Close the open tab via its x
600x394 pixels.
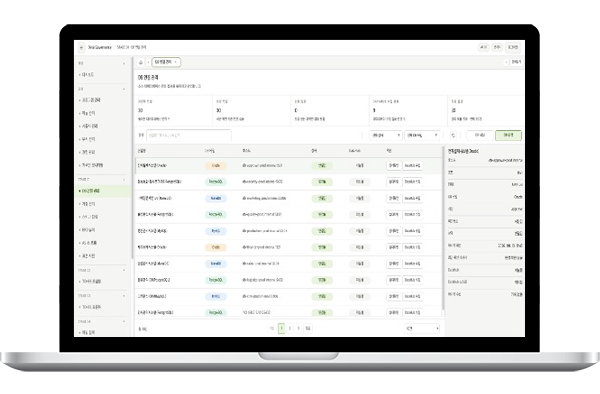(176, 62)
